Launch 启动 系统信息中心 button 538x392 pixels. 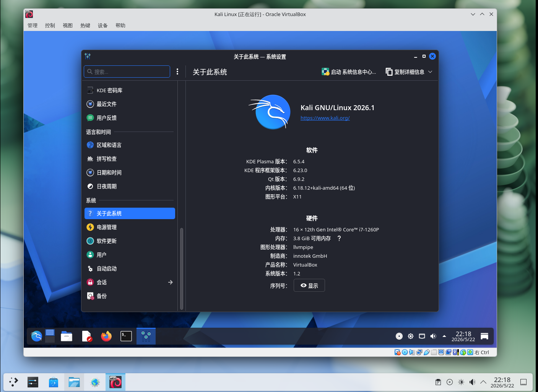pyautogui.click(x=349, y=72)
